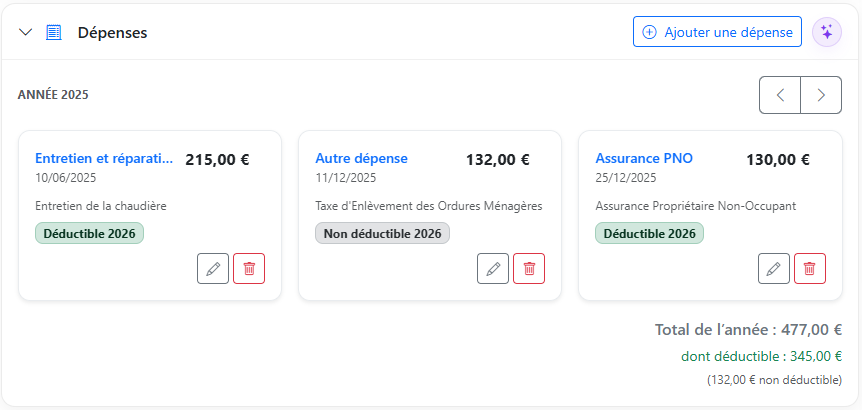Click (132,00 € non déductible) note
This screenshot has height=410, width=862.
pyautogui.click(x=775, y=380)
